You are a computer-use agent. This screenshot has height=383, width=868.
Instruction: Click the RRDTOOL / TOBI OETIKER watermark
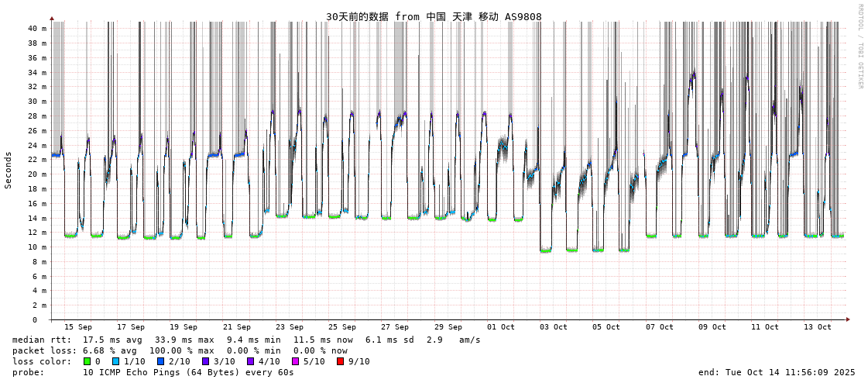pyautogui.click(x=859, y=47)
